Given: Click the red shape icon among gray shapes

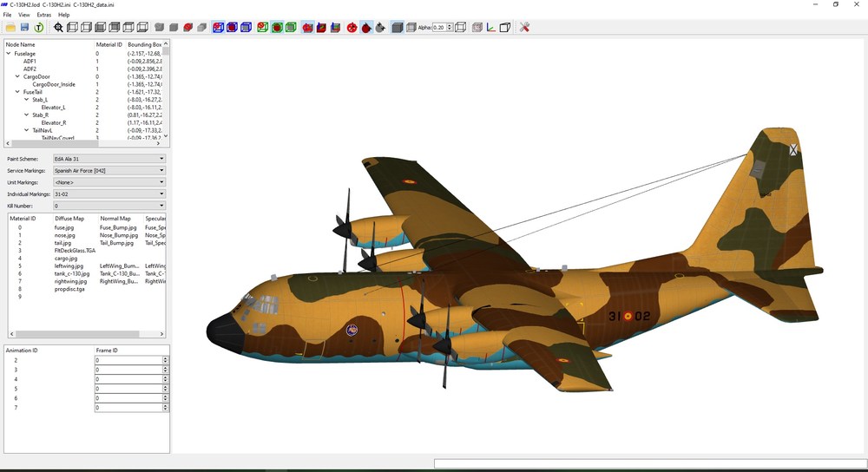Looking at the screenshot, I should click(187, 27).
